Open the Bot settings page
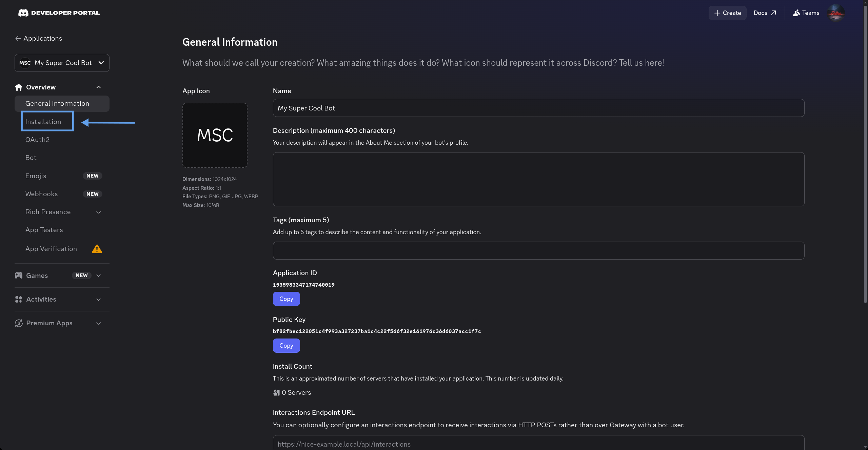The height and width of the screenshot is (450, 868). click(31, 158)
